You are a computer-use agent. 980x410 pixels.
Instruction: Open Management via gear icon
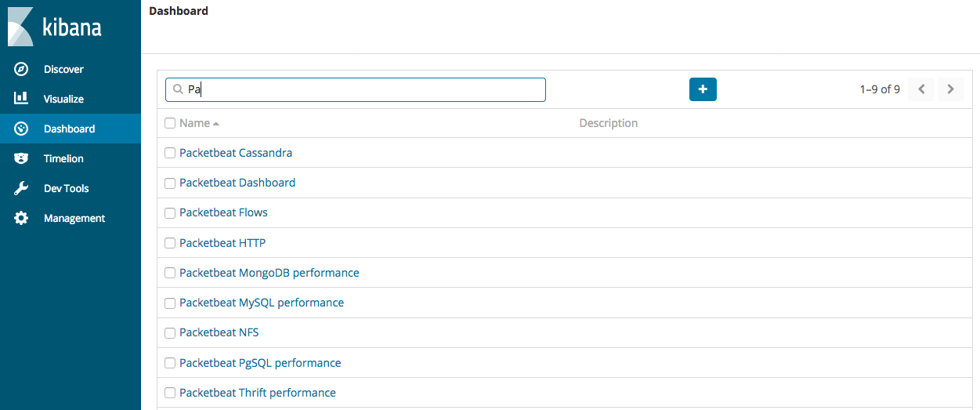[22, 218]
